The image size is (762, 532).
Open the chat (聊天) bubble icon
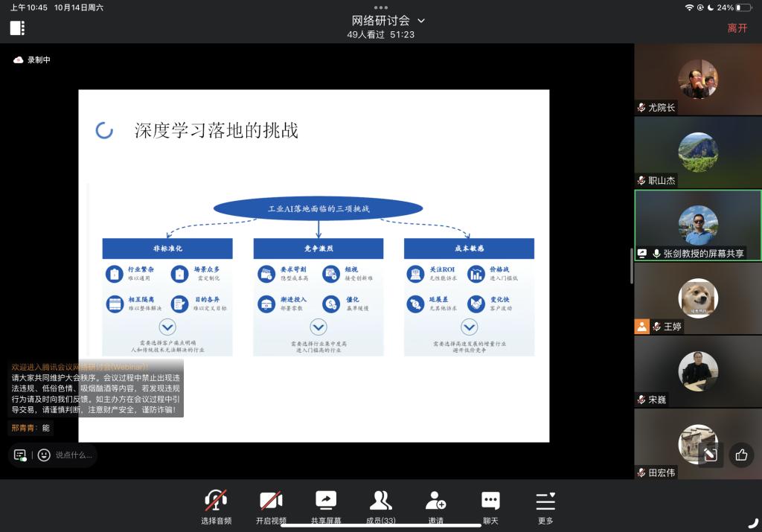(x=490, y=501)
